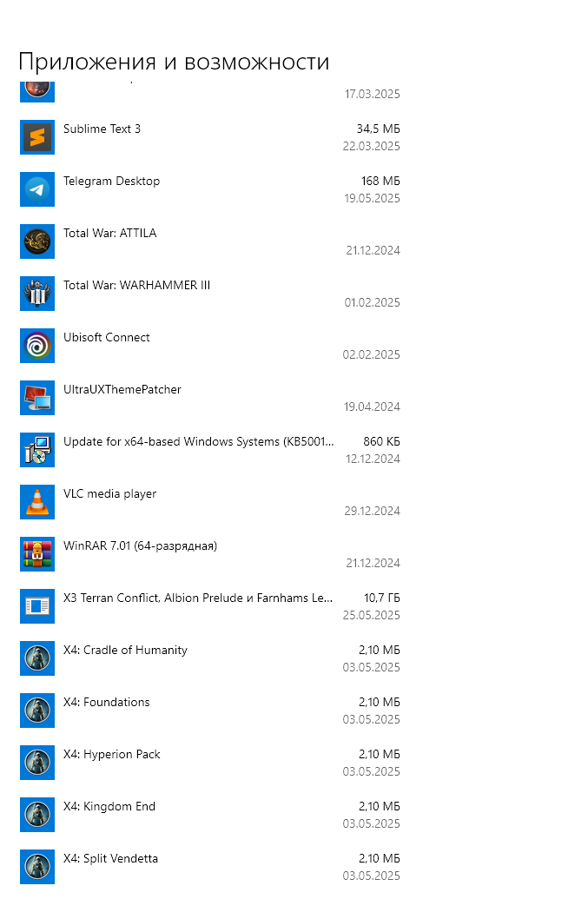Click the 10,7 ГБ size of X3
This screenshot has height=899, width=588.
tap(382, 598)
